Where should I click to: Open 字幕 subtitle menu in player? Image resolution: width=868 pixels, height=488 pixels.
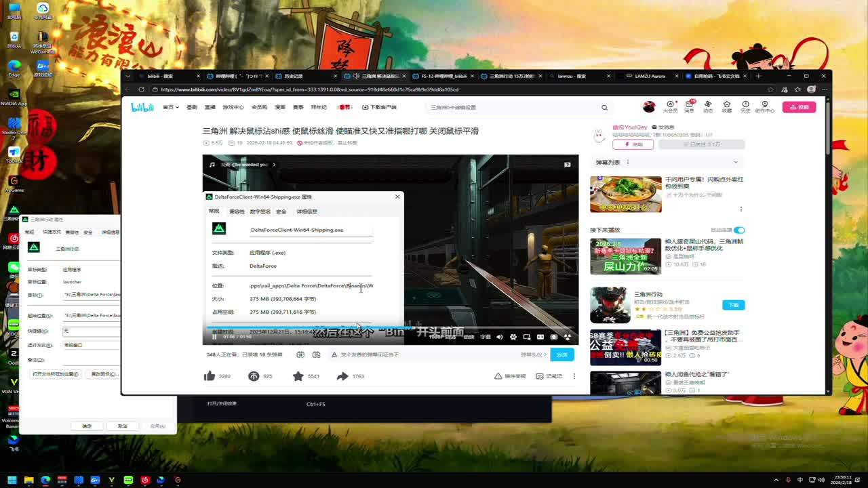tap(486, 337)
